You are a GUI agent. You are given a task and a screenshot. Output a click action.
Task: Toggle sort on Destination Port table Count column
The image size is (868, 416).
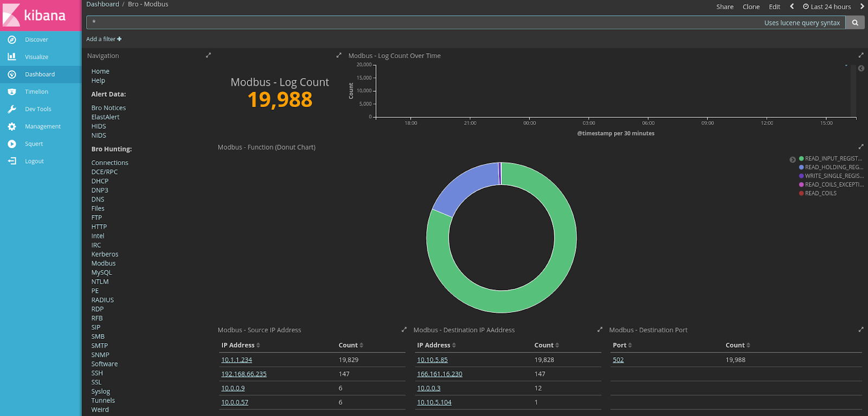click(749, 345)
